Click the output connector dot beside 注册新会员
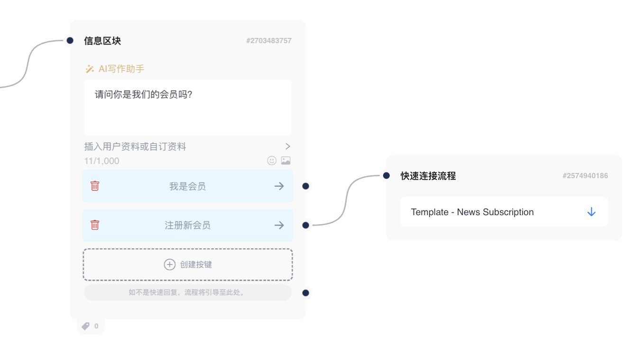644x345 pixels. [306, 225]
